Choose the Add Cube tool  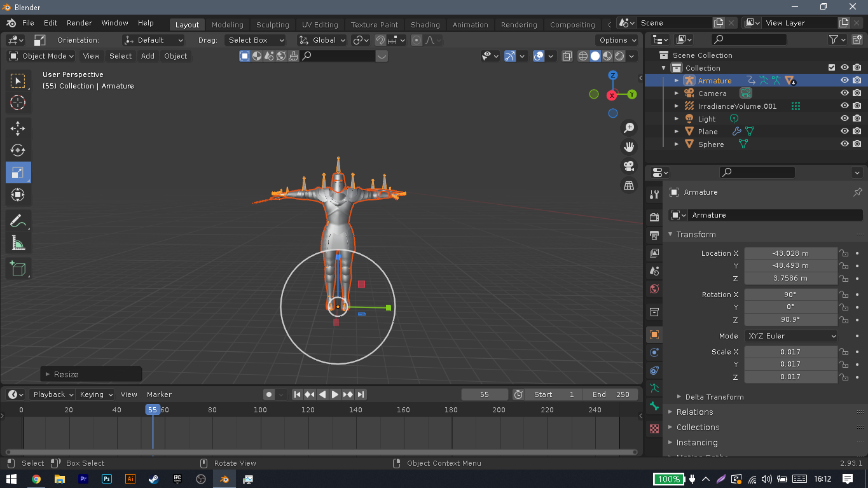point(18,268)
